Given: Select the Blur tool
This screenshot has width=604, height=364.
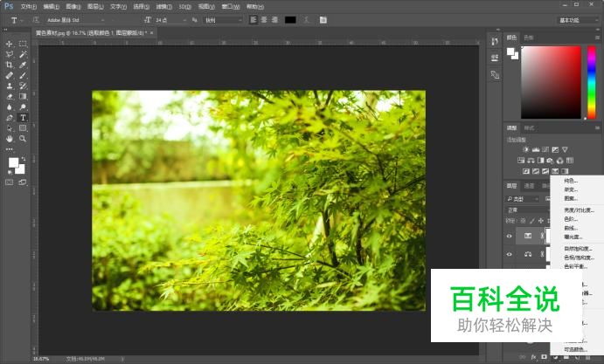Looking at the screenshot, I should tap(10, 107).
